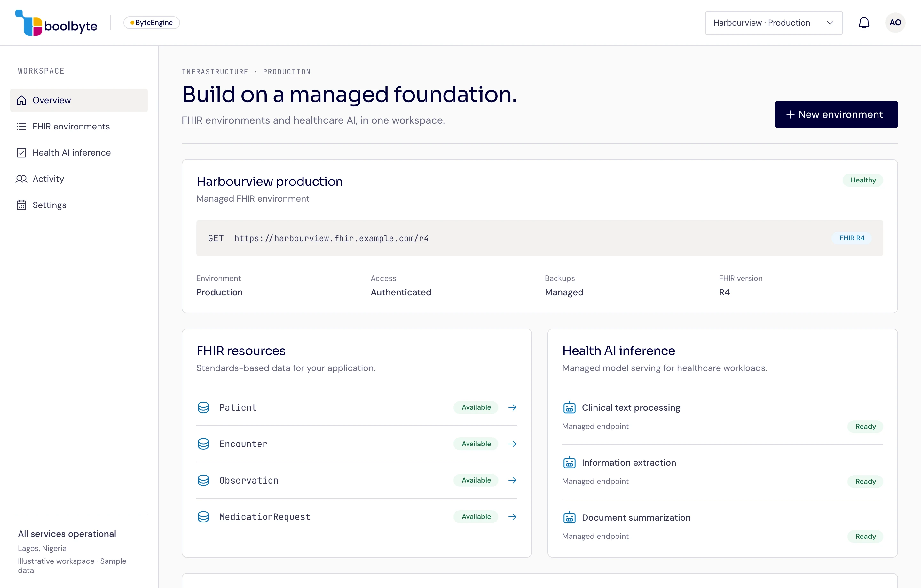The height and width of the screenshot is (588, 921).
Task: Click the Harbourview production card title
Action: tap(269, 182)
